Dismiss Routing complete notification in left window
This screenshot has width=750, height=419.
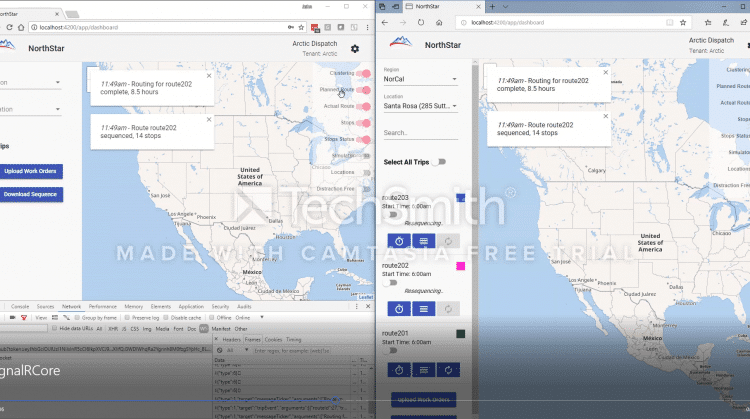click(209, 76)
